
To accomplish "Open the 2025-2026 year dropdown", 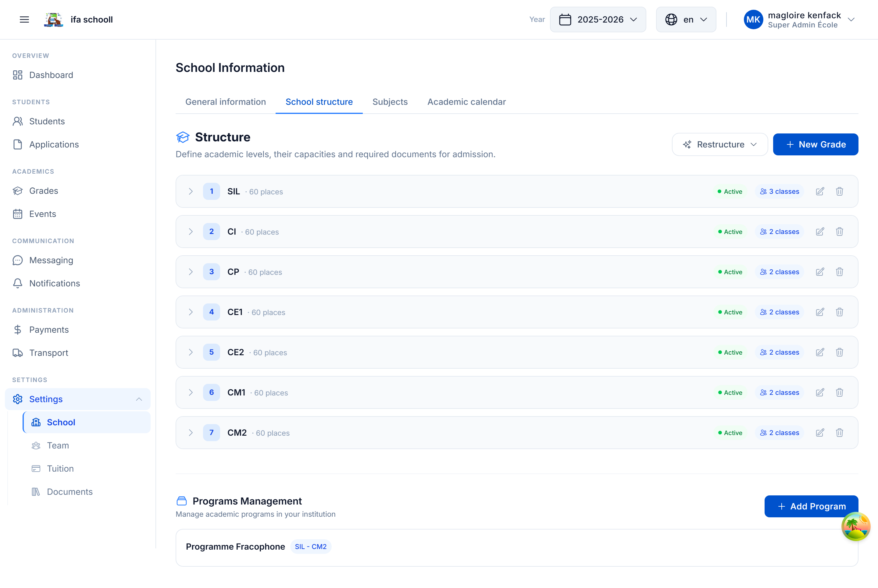I will tap(598, 19).
